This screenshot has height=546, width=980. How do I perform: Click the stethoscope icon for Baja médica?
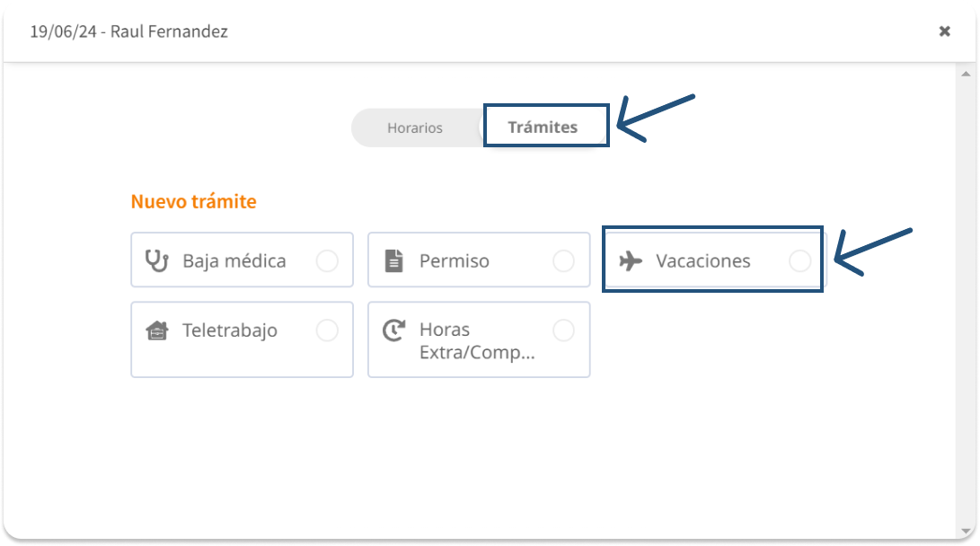point(157,260)
